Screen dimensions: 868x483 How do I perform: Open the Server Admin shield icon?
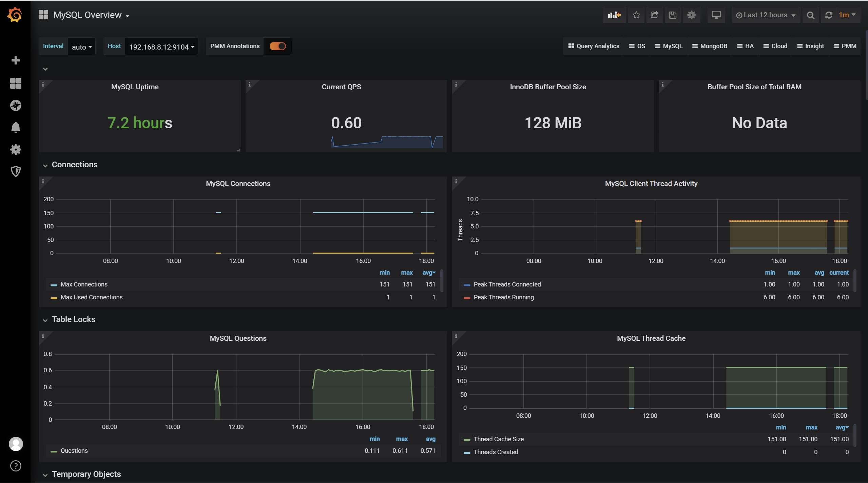point(16,172)
